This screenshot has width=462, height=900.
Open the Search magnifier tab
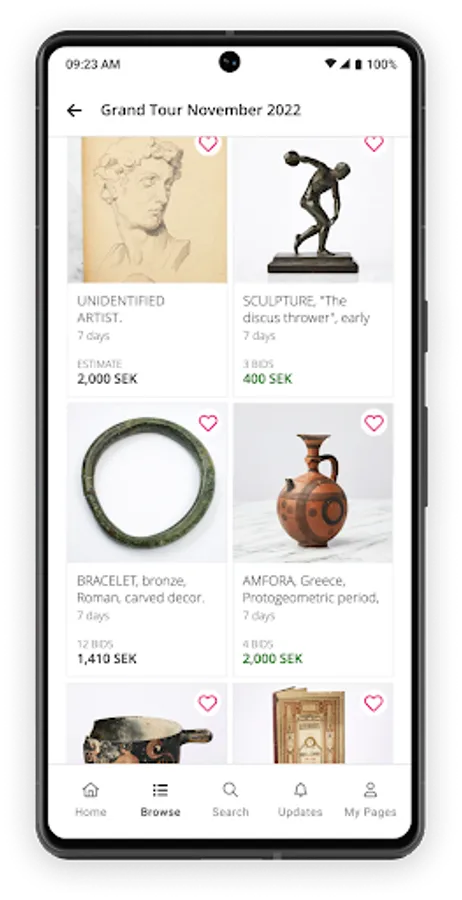[231, 800]
